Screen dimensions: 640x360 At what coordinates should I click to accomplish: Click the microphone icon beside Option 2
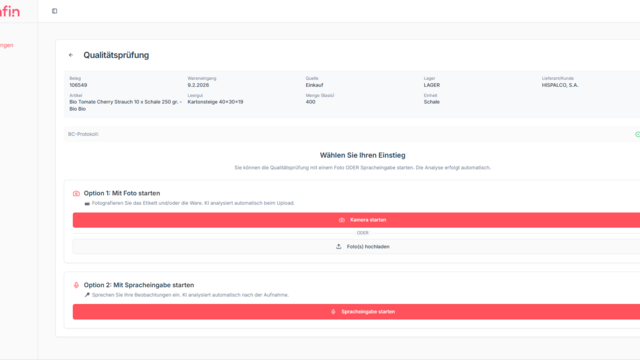tap(76, 285)
